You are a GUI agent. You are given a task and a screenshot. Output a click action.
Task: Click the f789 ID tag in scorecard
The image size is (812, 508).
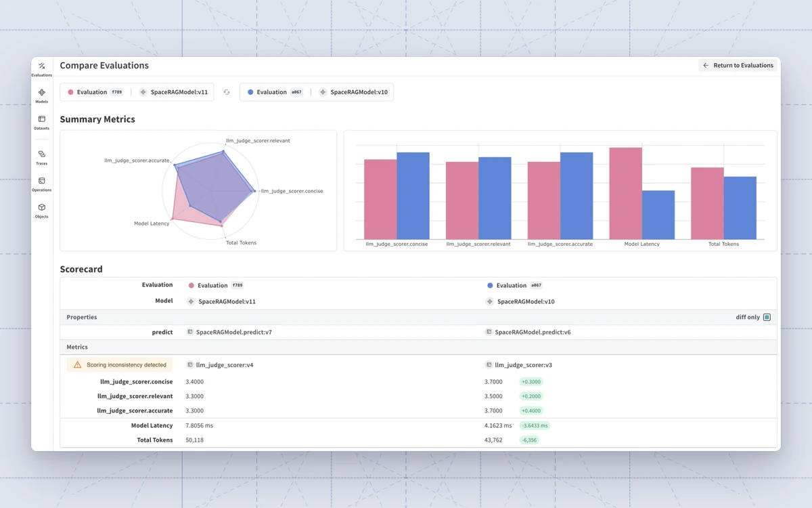pos(238,286)
